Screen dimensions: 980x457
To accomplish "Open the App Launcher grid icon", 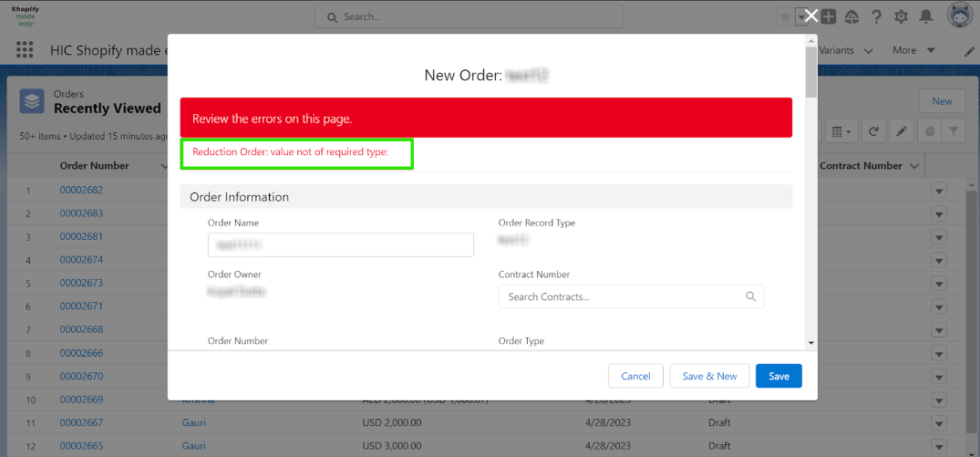I will point(24,50).
